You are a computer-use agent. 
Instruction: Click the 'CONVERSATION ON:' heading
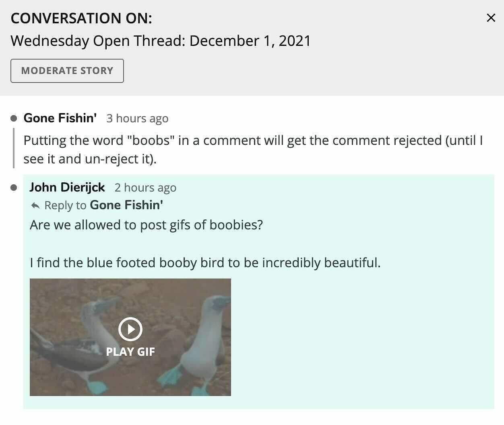pyautogui.click(x=81, y=19)
